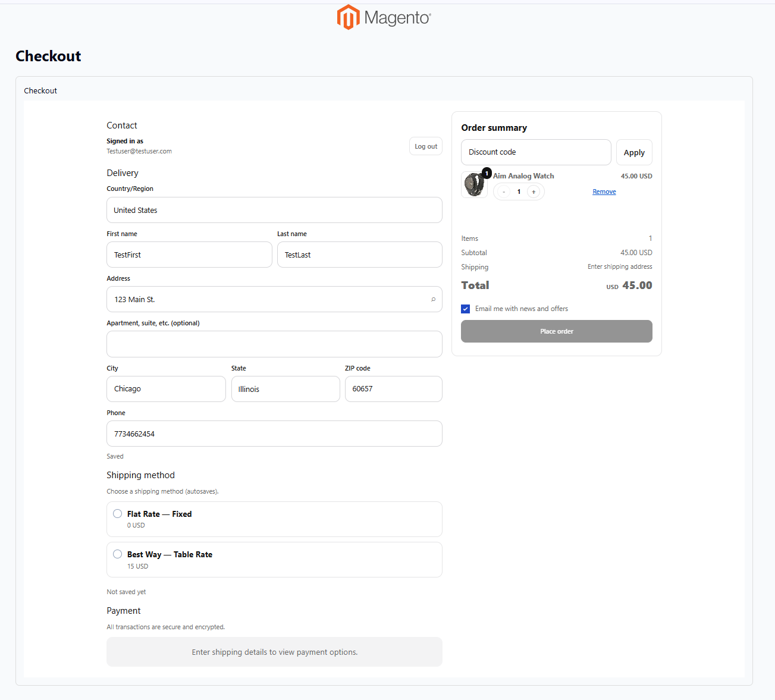Click the item count badge on product image
The height and width of the screenshot is (700, 775).
pos(487,173)
